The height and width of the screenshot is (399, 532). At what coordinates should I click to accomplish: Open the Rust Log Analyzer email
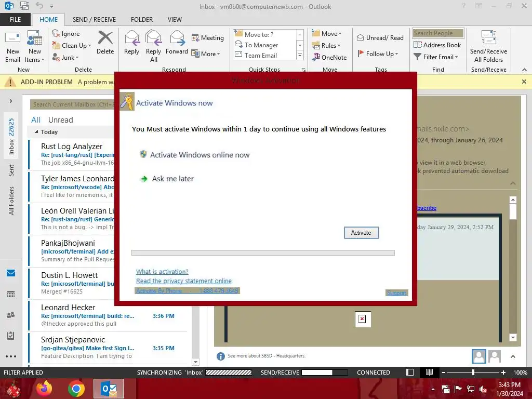(72, 154)
